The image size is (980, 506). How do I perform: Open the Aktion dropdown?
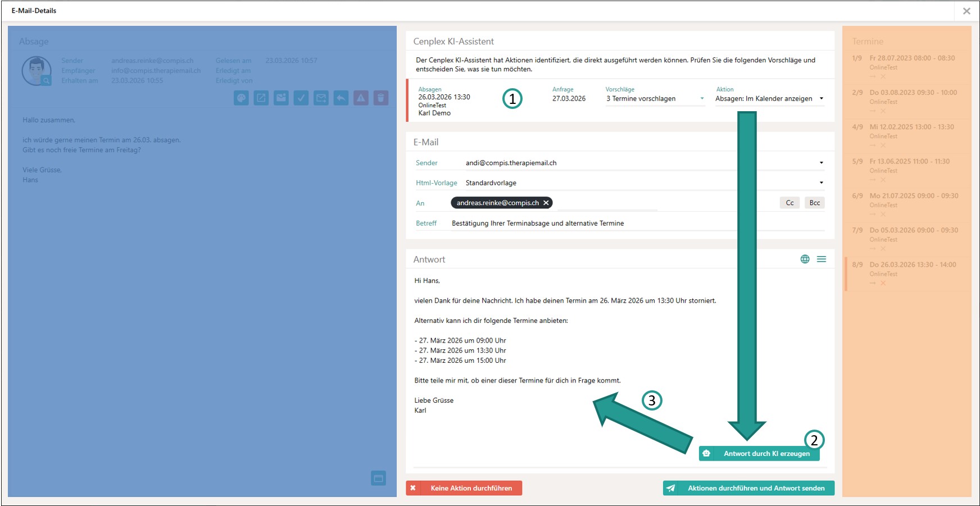point(821,99)
